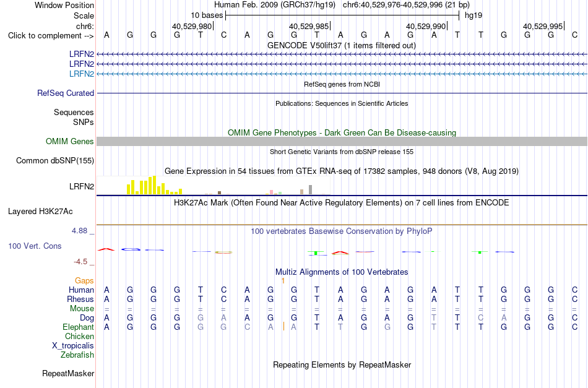Click "Click to complement -->" to flip bases
This screenshot has height=388, width=588.
click(51, 36)
